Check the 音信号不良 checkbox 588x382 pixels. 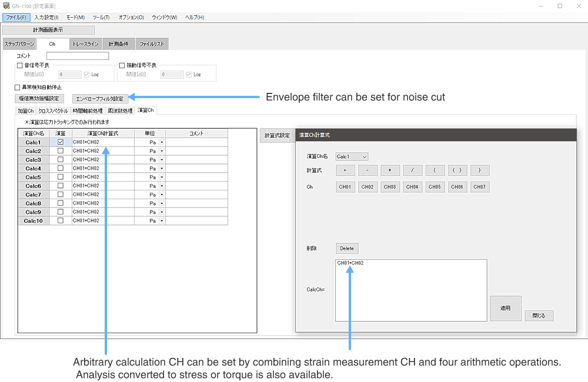[x=20, y=65]
